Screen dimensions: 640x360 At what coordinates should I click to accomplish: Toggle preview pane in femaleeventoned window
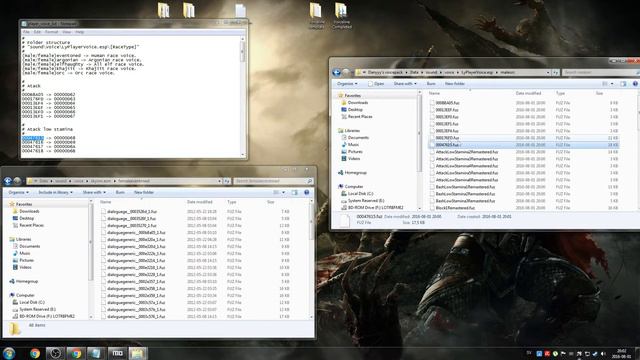click(295, 192)
